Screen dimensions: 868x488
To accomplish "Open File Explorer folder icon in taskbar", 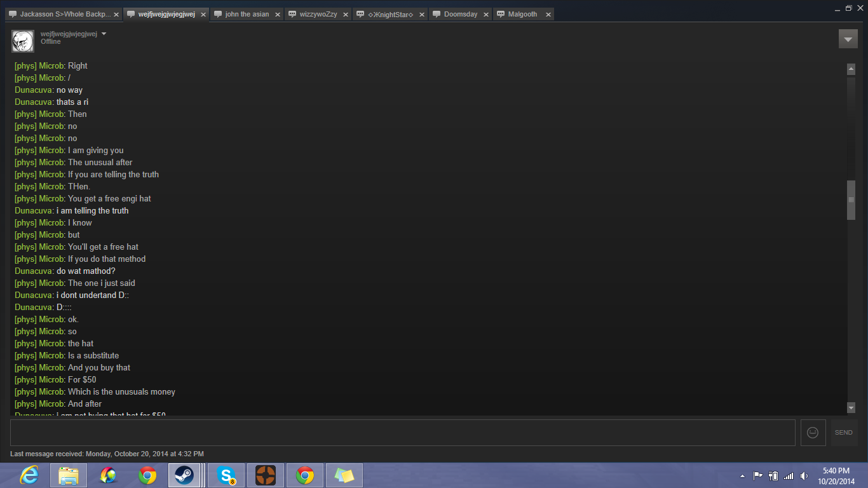I will coord(69,475).
